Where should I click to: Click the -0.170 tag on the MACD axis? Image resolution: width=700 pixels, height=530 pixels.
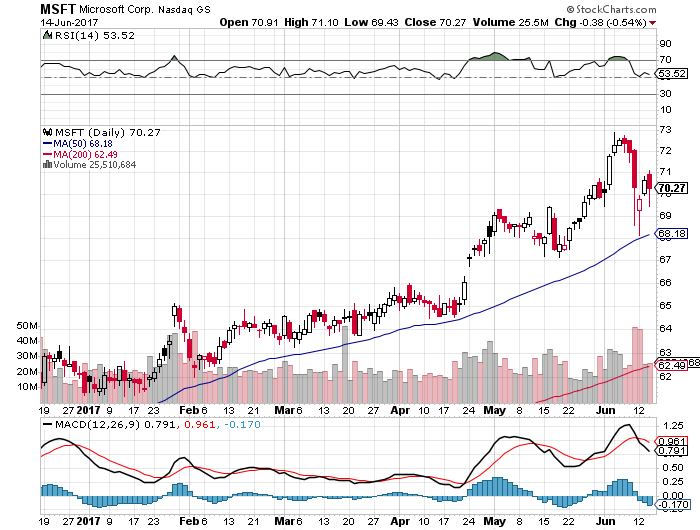[x=672, y=505]
